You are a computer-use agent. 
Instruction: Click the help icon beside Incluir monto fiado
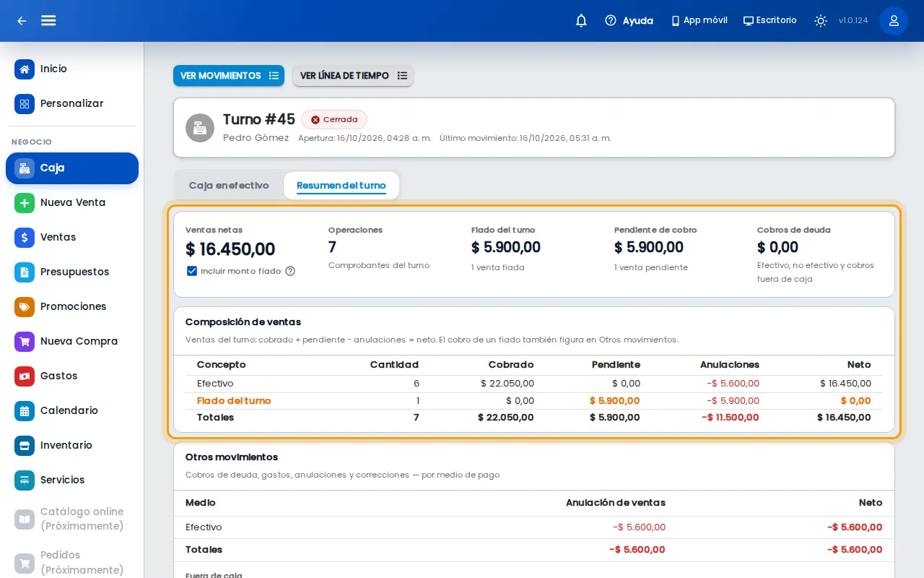tap(290, 271)
